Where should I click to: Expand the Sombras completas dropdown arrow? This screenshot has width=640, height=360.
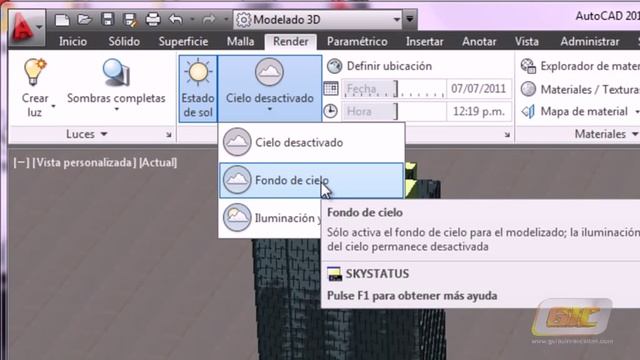point(117,109)
